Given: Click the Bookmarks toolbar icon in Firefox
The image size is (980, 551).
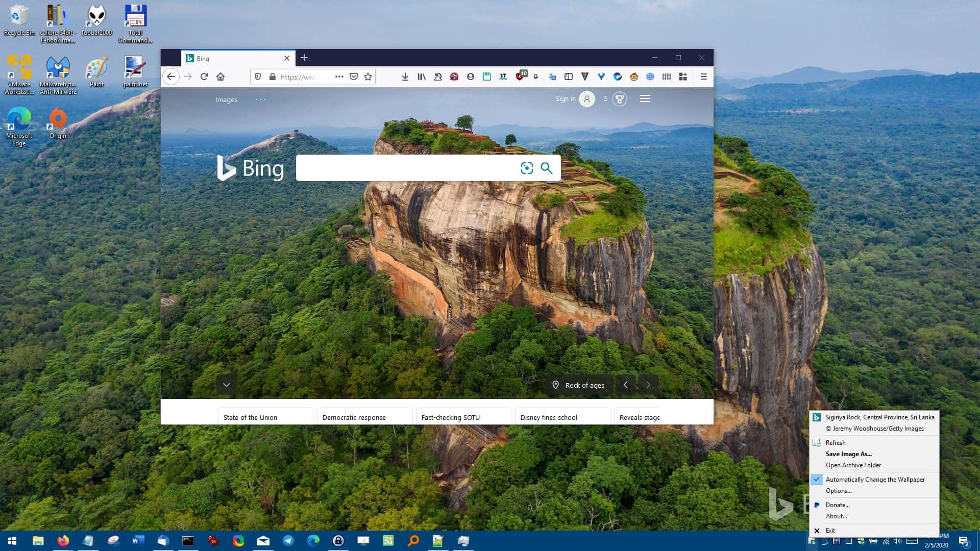Looking at the screenshot, I should pyautogui.click(x=421, y=76).
